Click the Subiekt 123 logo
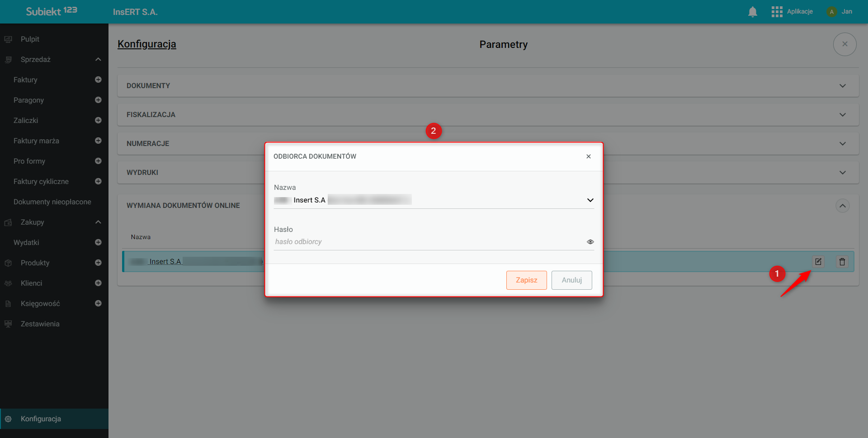Viewport: 868px width, 438px height. [52, 11]
